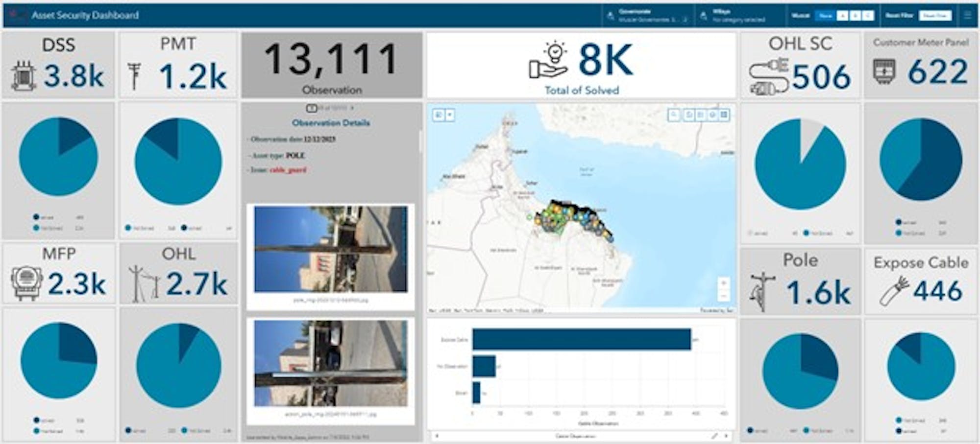The image size is (980, 444).
Task: Select the 'A' Muscat filter option
Action: tap(842, 16)
